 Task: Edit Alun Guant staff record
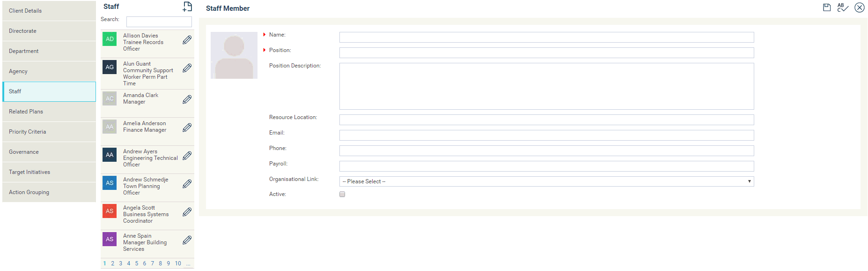tap(187, 68)
